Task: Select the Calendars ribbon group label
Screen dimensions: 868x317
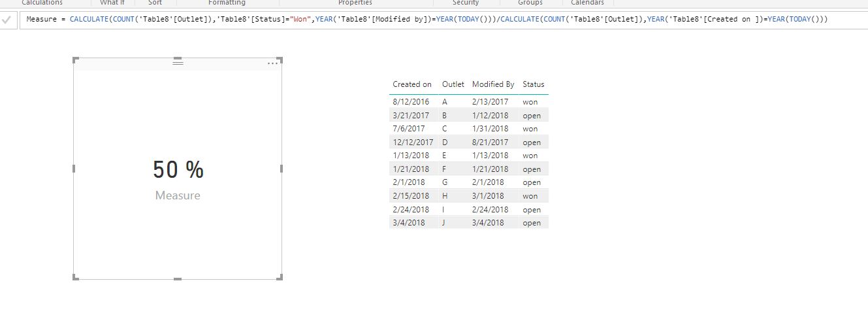Action: point(587,3)
